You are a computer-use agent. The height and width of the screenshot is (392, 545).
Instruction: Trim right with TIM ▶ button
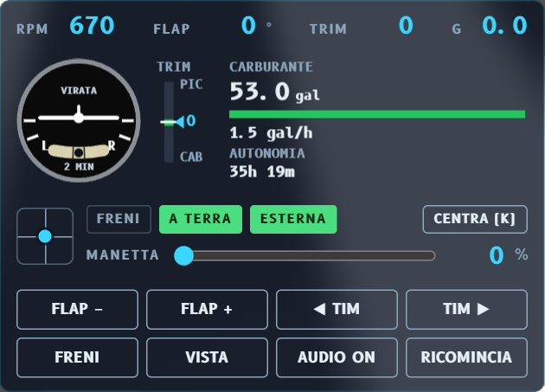[466, 309]
